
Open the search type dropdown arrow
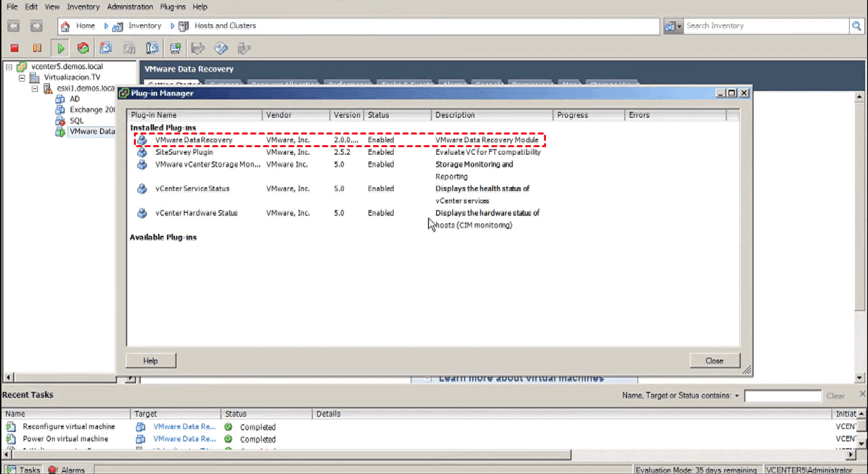(679, 26)
